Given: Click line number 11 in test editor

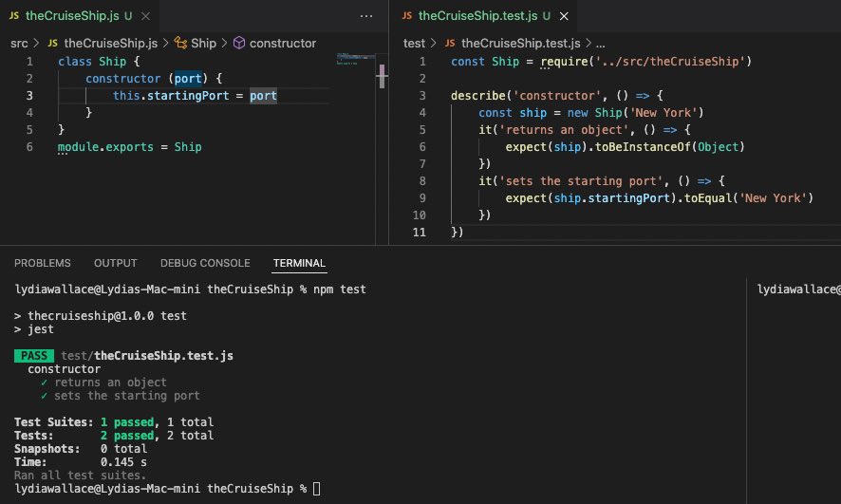Looking at the screenshot, I should tap(419, 233).
